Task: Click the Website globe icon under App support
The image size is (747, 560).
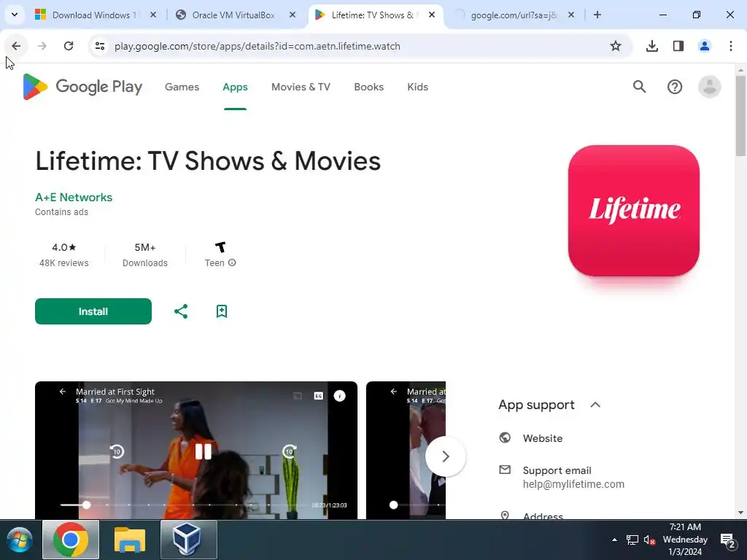Action: [505, 437]
